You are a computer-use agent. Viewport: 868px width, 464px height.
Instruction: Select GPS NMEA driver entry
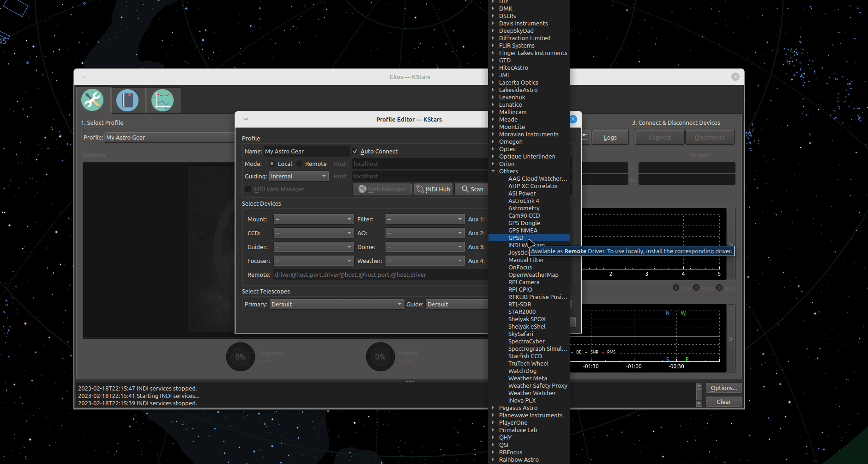pyautogui.click(x=523, y=230)
